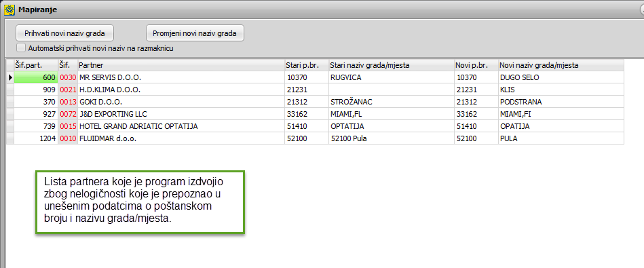Click the Mapiranje window app icon
The width and height of the screenshot is (644, 268).
[x=9, y=9]
